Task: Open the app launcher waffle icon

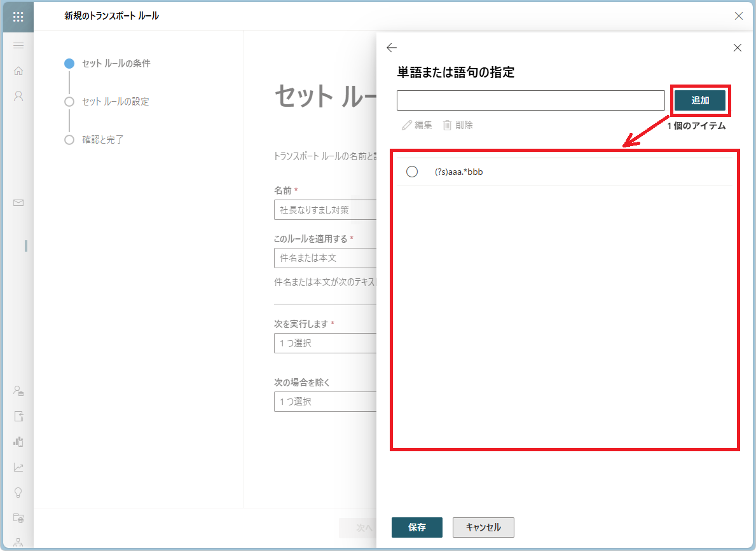Action: (x=18, y=16)
